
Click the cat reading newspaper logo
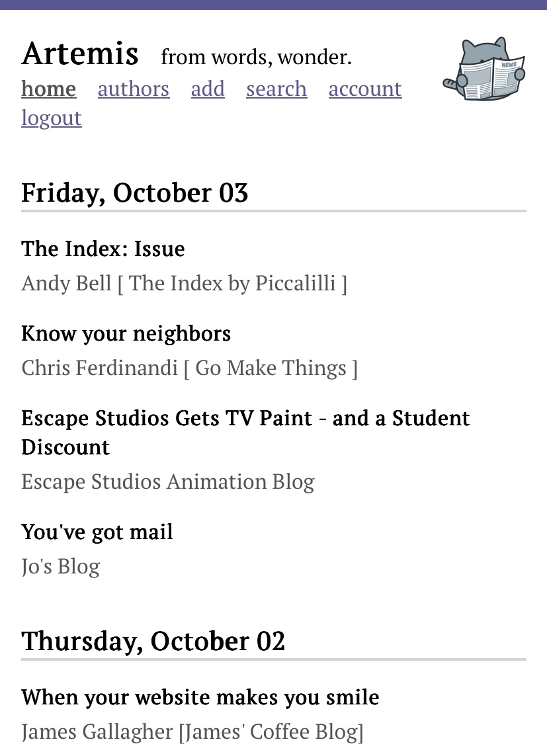[x=484, y=70]
